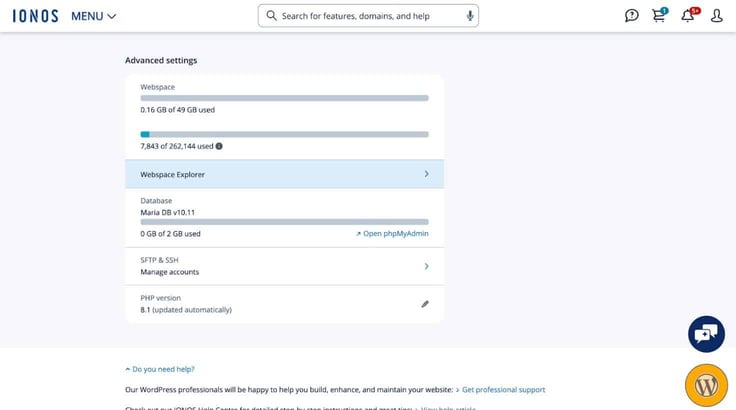Open the notifications bell icon

[688, 15]
